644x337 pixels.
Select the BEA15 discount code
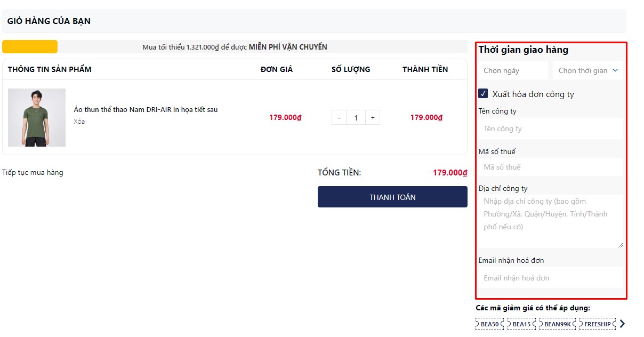pos(521,324)
